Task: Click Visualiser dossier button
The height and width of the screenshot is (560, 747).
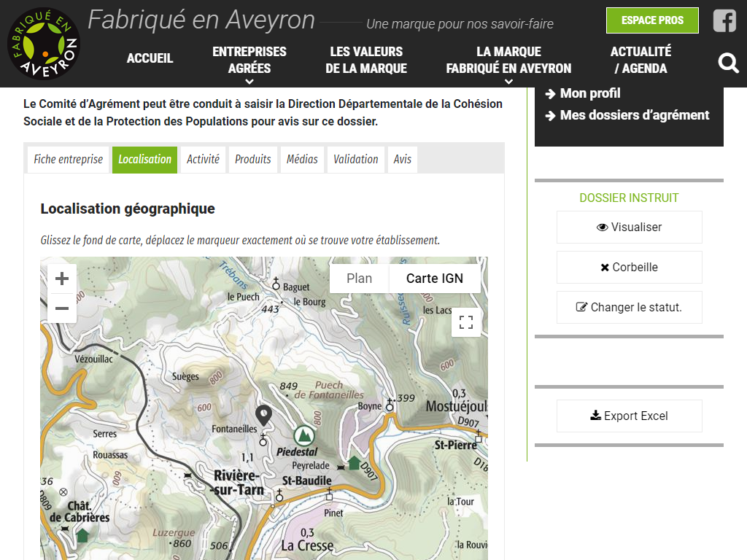Action: coord(630,227)
